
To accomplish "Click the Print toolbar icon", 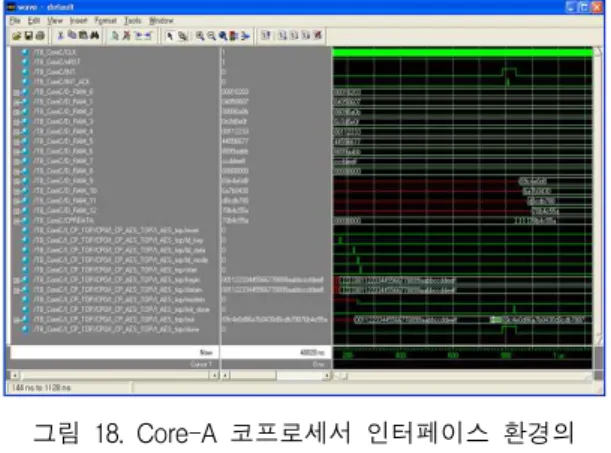I will pyautogui.click(x=40, y=36).
